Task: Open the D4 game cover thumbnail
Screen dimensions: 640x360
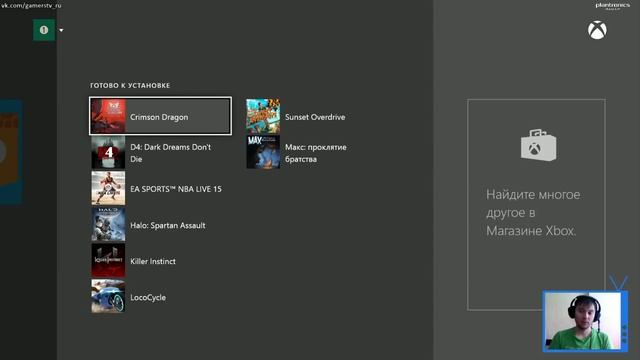Action: [x=108, y=152]
